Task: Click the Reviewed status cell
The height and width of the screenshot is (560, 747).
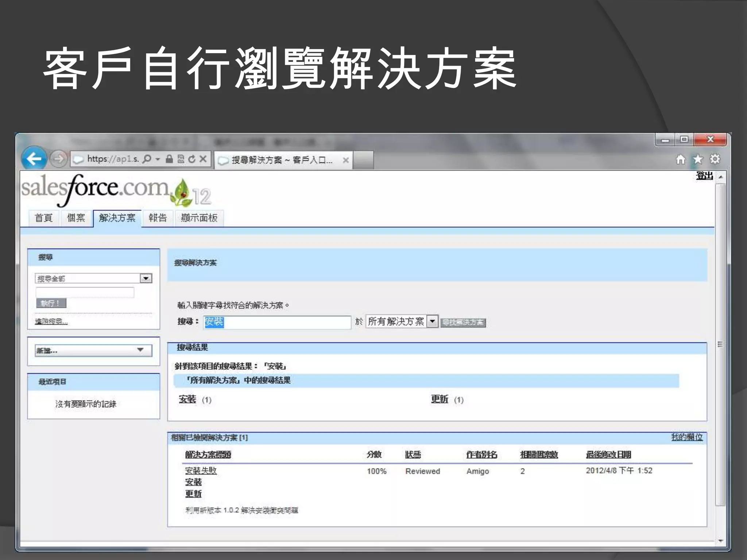Action: click(x=423, y=471)
